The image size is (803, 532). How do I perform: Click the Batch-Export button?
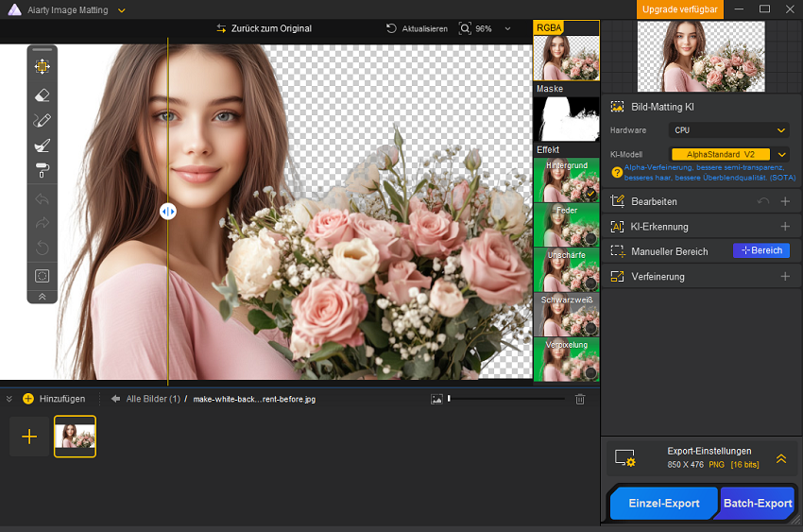(758, 504)
